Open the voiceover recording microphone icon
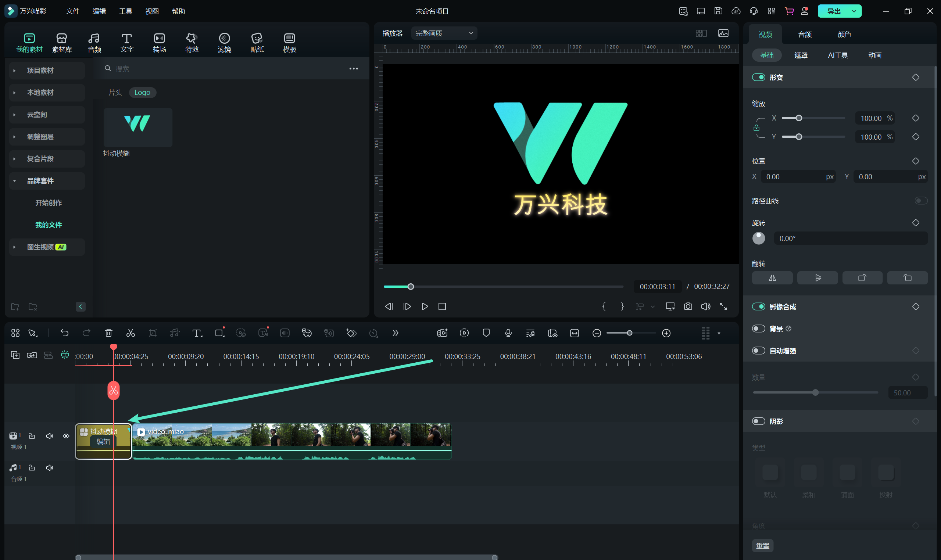This screenshot has height=560, width=941. 508,333
